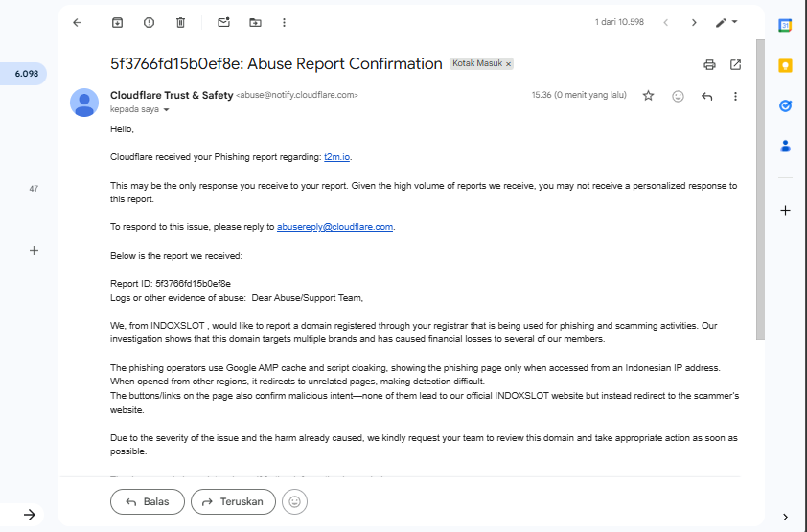Get add-ons with the side panel plus
This screenshot has width=807, height=532.
tap(785, 211)
